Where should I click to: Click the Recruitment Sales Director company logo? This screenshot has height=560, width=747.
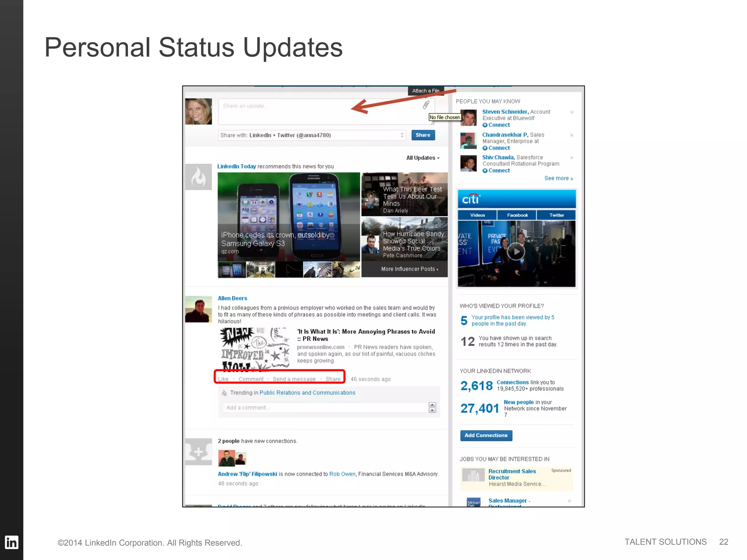point(473,475)
